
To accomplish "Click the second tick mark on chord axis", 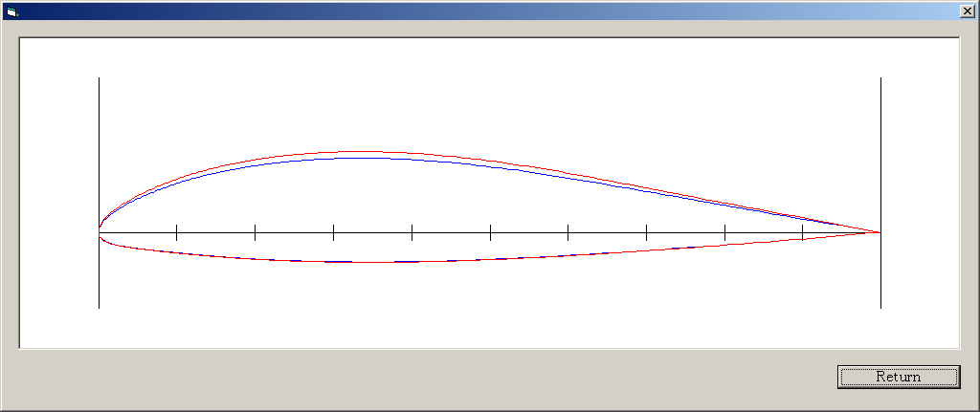I will coord(256,231).
